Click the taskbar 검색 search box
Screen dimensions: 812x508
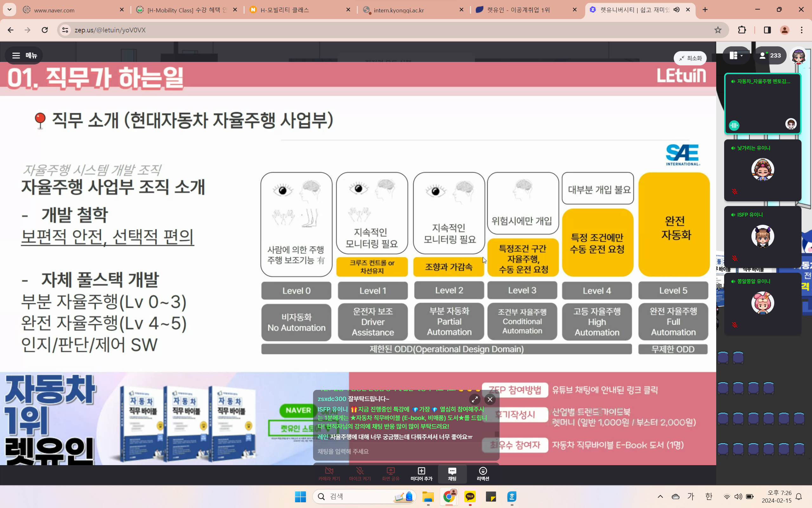tap(364, 497)
